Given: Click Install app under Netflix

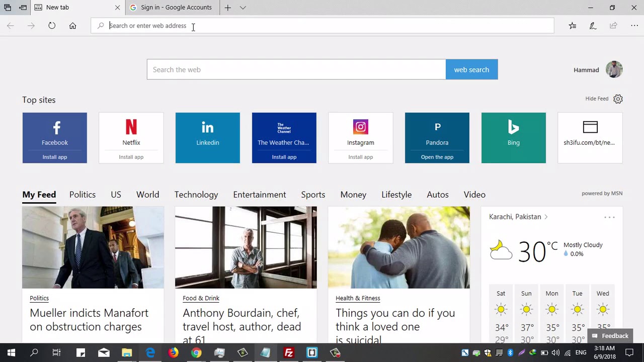Looking at the screenshot, I should (x=131, y=157).
